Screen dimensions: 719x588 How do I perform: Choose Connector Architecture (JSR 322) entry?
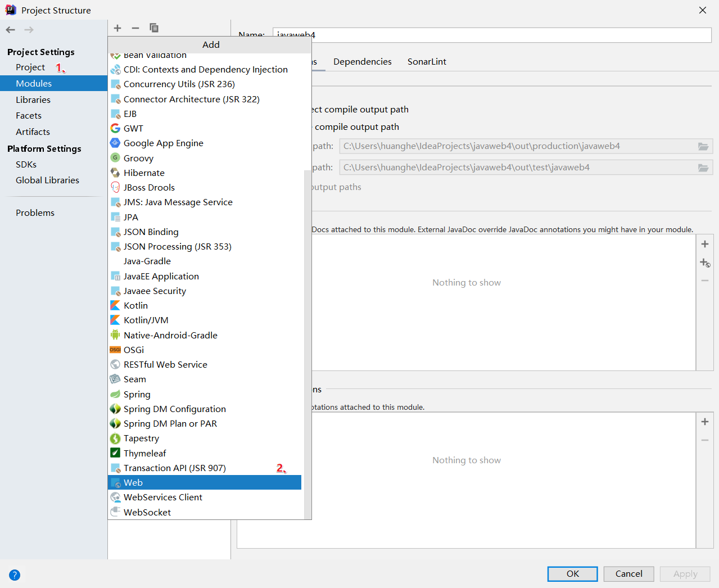[x=205, y=99]
